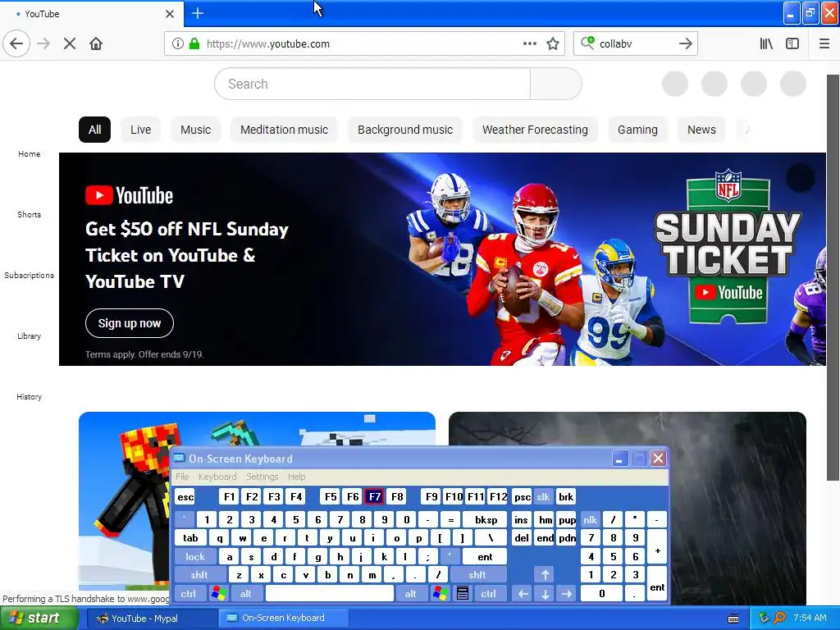Image resolution: width=840 pixels, height=630 pixels.
Task: Click the keyboard icon in system tray
Action: 733,619
